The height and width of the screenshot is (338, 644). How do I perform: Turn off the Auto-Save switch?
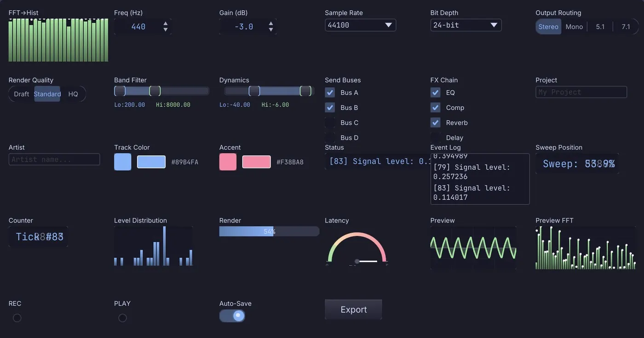pyautogui.click(x=232, y=315)
